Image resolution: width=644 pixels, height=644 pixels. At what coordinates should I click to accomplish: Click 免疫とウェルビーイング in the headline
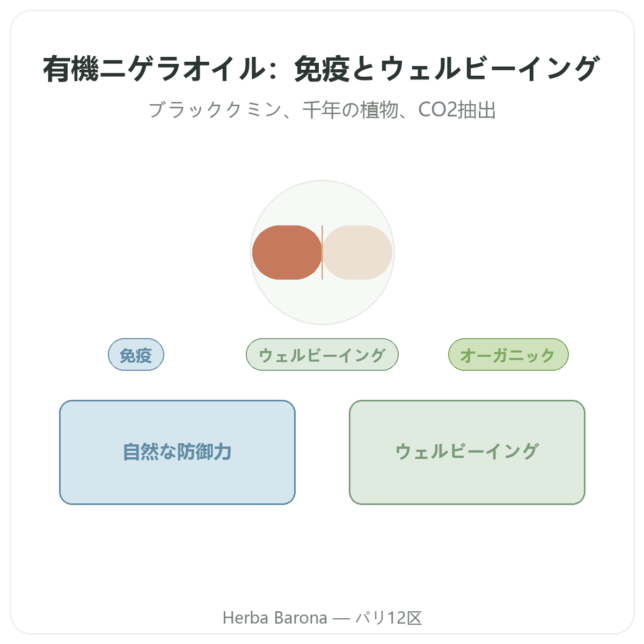(x=447, y=69)
